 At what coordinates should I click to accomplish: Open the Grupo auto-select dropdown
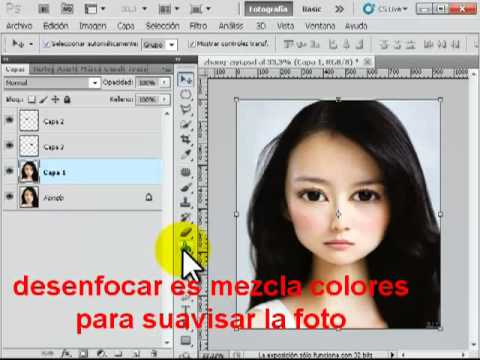pos(160,45)
